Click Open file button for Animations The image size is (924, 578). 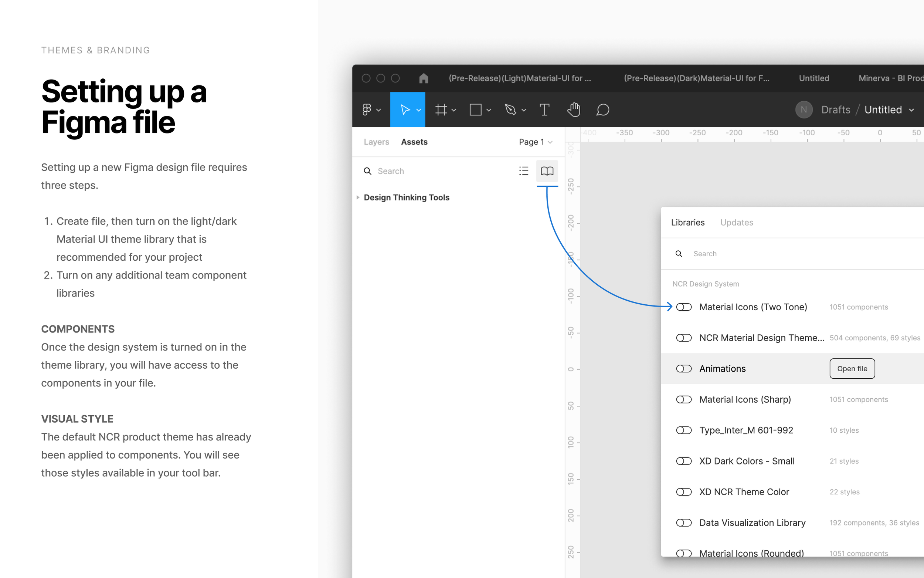pos(852,369)
